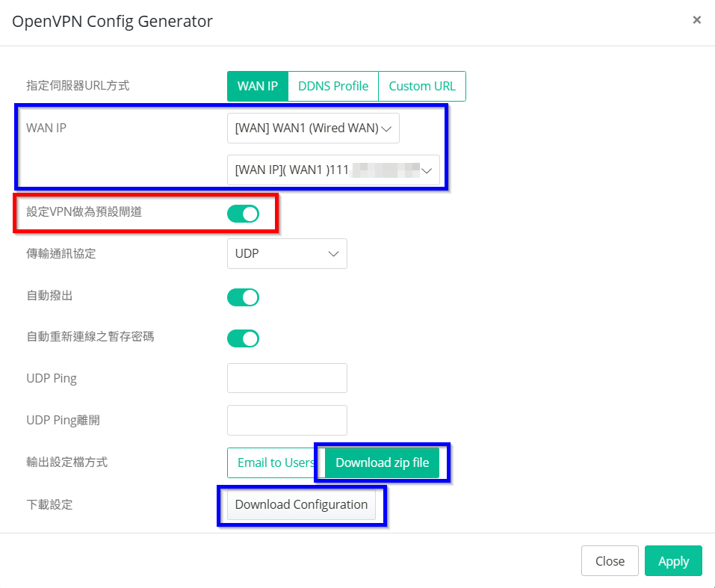Expand the WAN IP address dropdown
Viewport: 715px width, 588px height.
[333, 170]
